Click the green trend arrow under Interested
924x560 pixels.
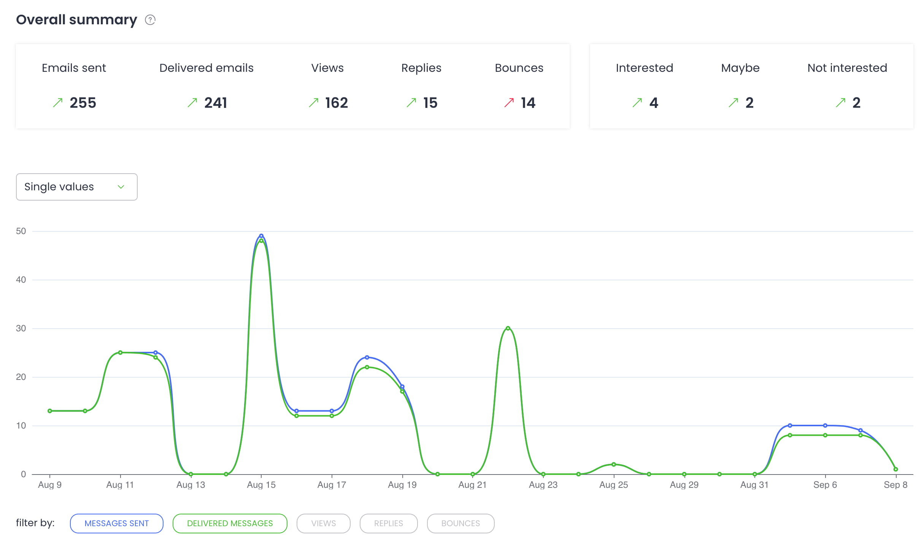click(637, 103)
